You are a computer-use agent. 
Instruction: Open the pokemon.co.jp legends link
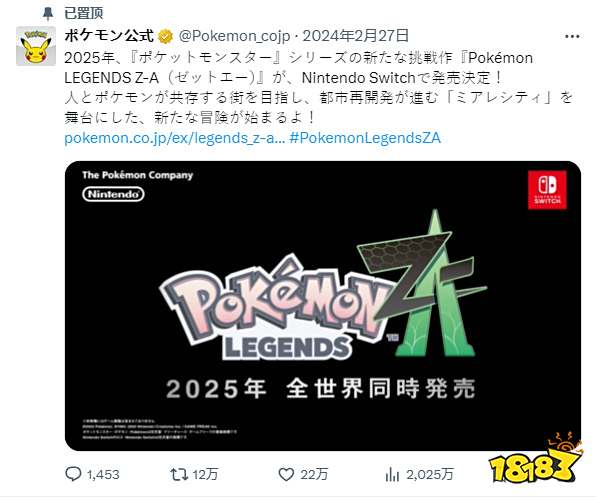[174, 138]
